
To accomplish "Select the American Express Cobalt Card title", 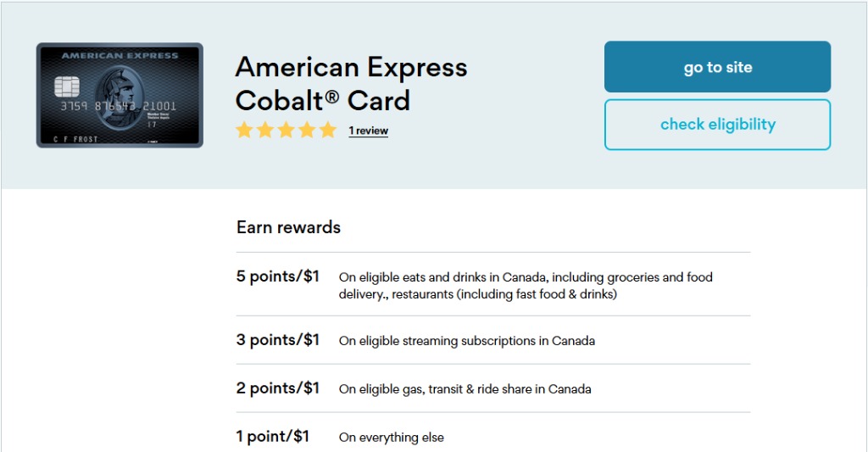I will coord(351,83).
